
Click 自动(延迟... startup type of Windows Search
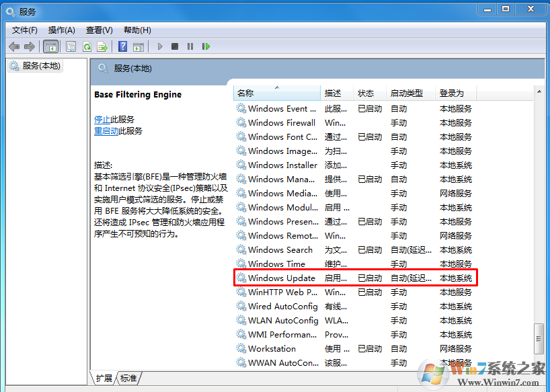pyautogui.click(x=411, y=250)
